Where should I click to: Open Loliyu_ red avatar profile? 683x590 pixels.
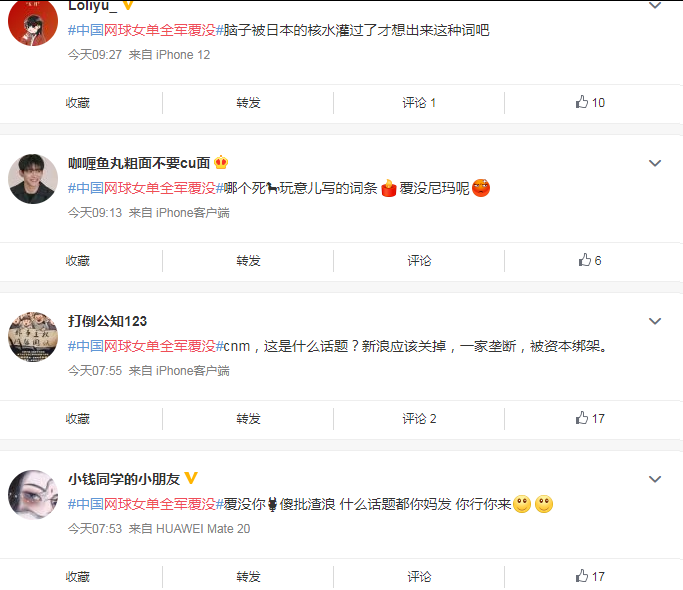33,22
